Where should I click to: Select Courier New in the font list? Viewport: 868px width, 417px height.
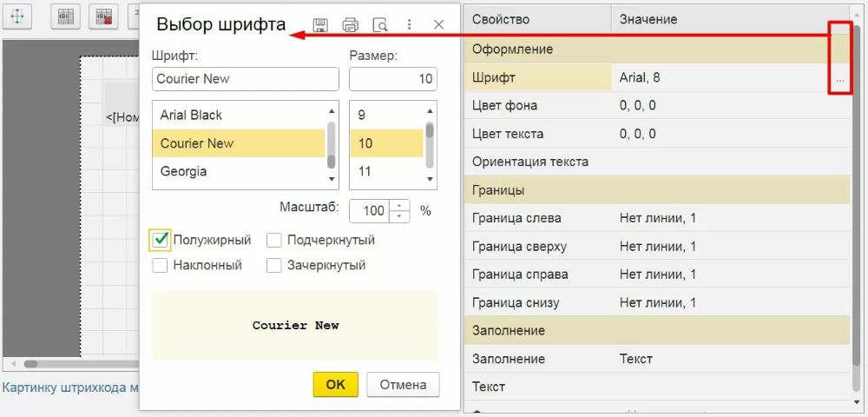tap(238, 143)
